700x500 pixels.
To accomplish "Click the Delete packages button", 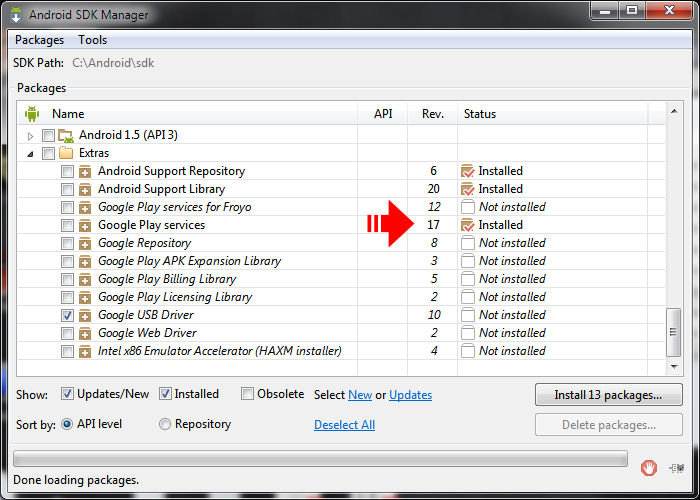I will pos(608,425).
